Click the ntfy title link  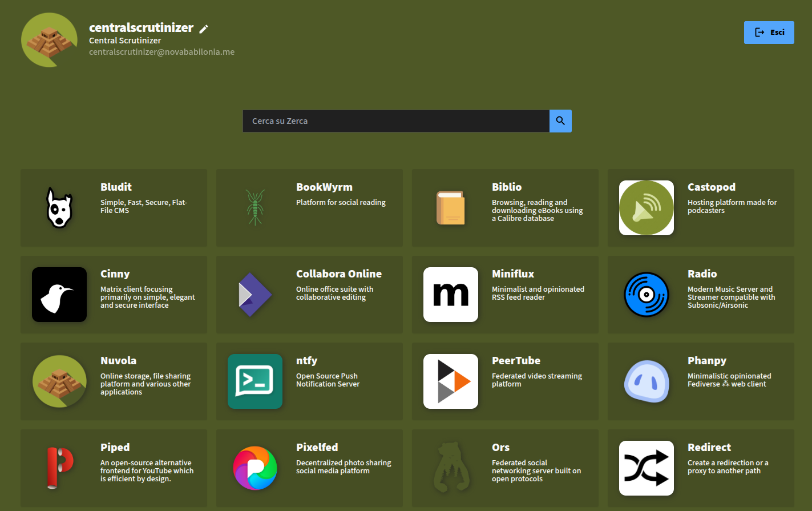click(306, 360)
